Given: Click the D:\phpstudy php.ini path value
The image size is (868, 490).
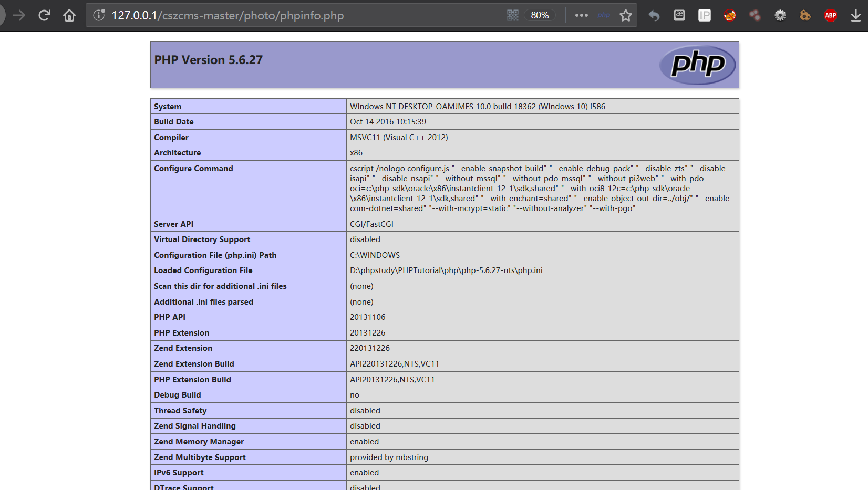Looking at the screenshot, I should coord(446,270).
